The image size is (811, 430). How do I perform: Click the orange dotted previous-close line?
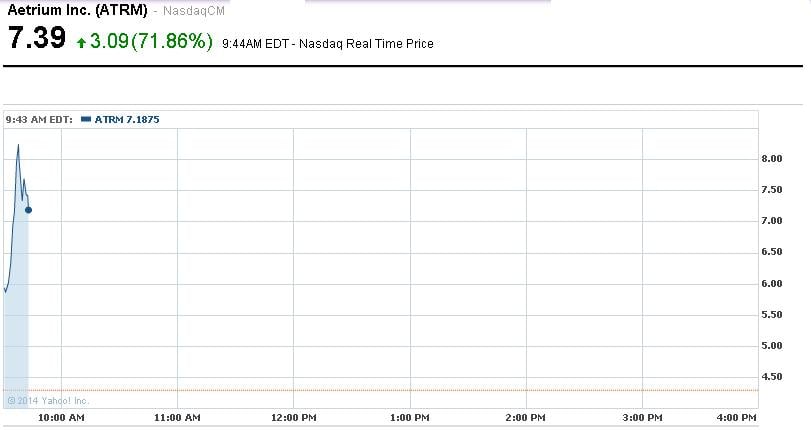pos(400,390)
